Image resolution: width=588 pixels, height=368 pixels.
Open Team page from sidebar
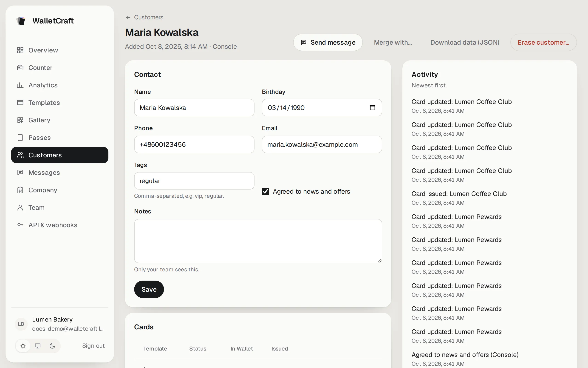pos(59,208)
